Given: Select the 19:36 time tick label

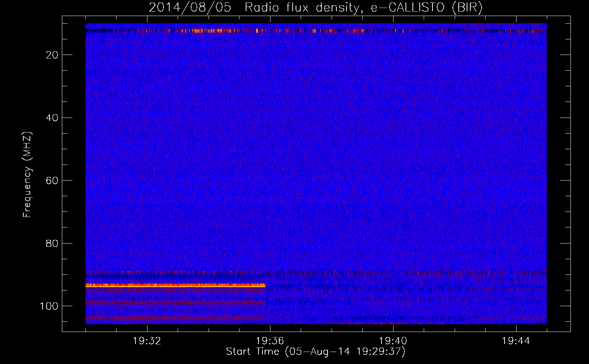Looking at the screenshot, I should point(270,341).
